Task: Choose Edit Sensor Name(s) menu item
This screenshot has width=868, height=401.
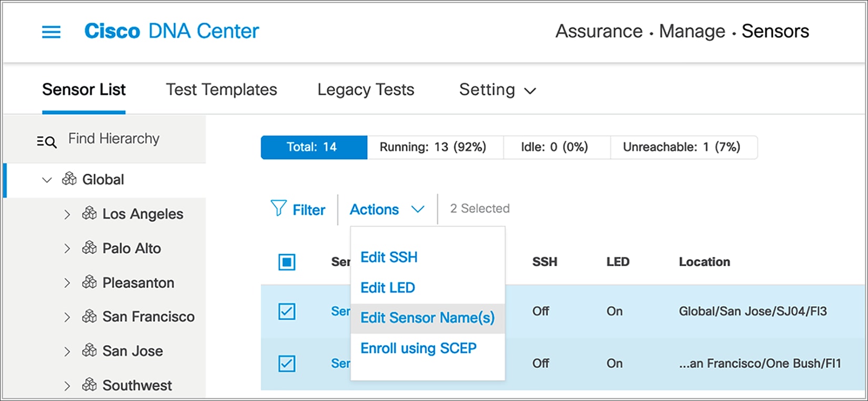Action: point(428,318)
